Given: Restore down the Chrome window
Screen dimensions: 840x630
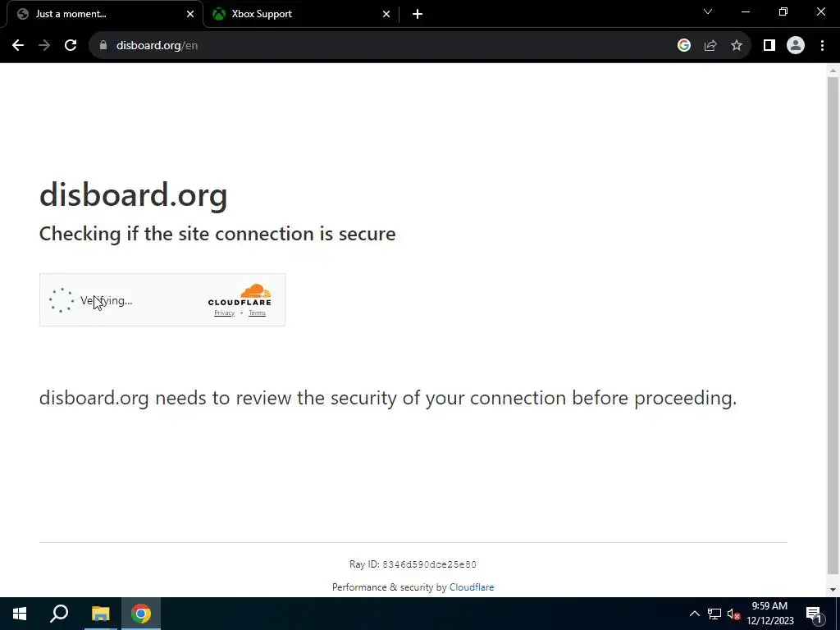Looking at the screenshot, I should tap(783, 11).
